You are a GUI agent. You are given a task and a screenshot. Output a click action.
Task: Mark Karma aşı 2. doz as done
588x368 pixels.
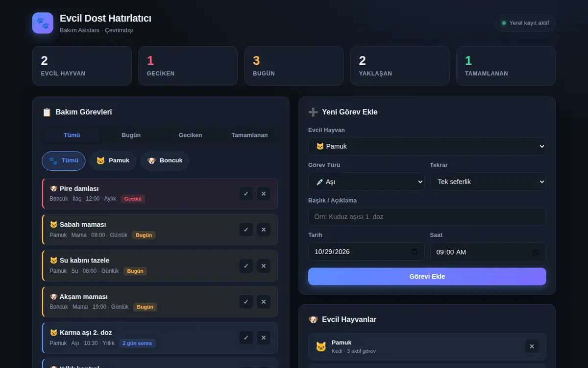click(x=246, y=338)
